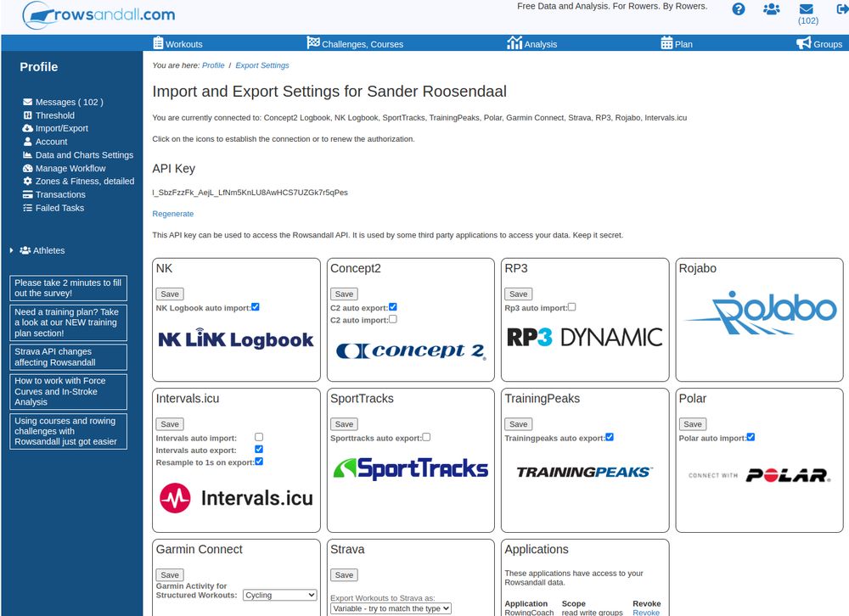Enable Intervals auto import checkbox
The height and width of the screenshot is (616, 849).
click(x=259, y=437)
